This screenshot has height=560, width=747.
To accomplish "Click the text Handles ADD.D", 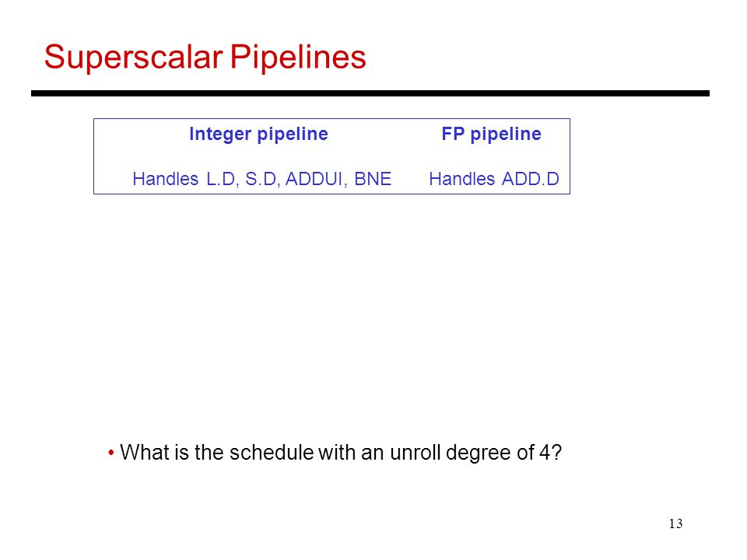I will tap(494, 179).
